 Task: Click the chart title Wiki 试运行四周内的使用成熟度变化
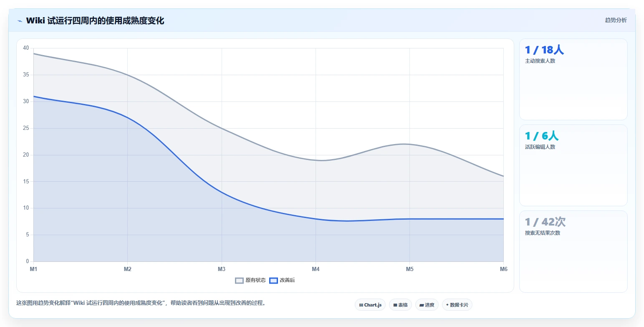95,21
